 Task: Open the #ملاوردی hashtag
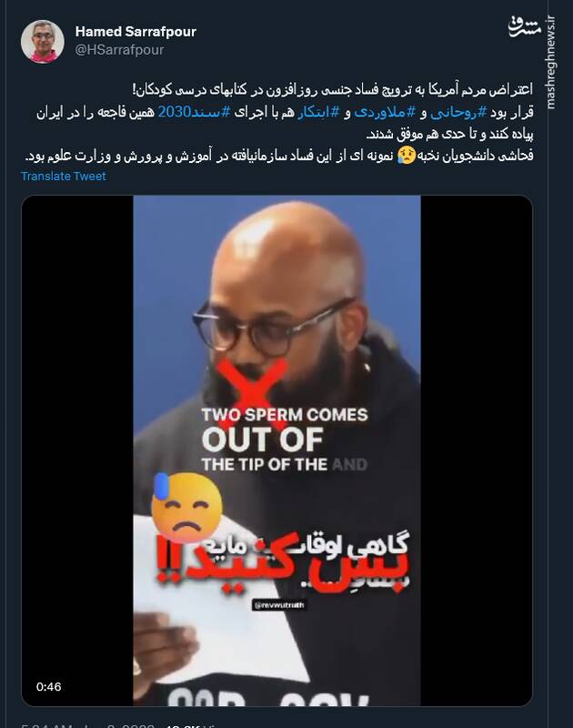385,112
